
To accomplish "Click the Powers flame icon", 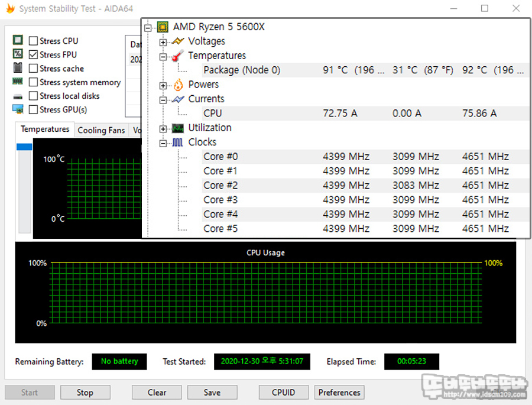I will [x=178, y=85].
